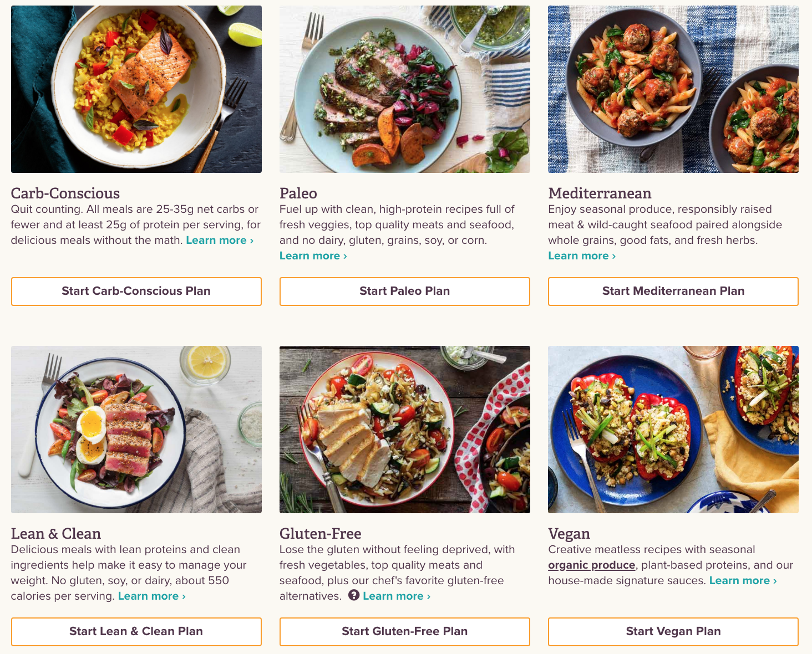
Task: Open the salmon rice Carb-Conscious photo
Action: pyautogui.click(x=136, y=89)
